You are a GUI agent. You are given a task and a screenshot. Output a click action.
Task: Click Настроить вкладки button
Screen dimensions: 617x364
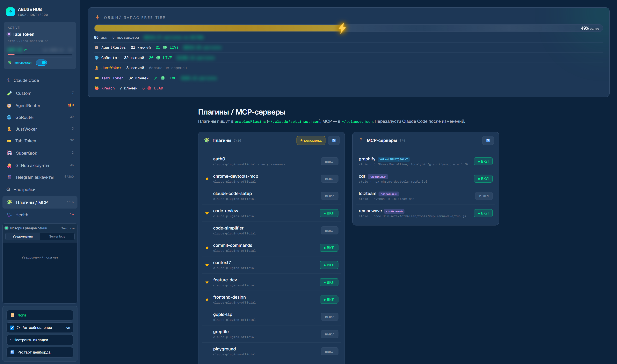click(40, 340)
